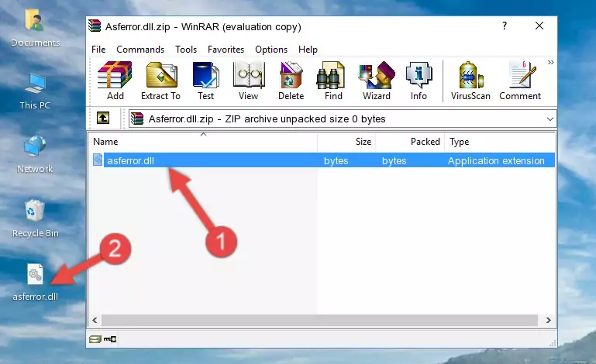Click the asferror.dll file icon in list

(x=98, y=160)
